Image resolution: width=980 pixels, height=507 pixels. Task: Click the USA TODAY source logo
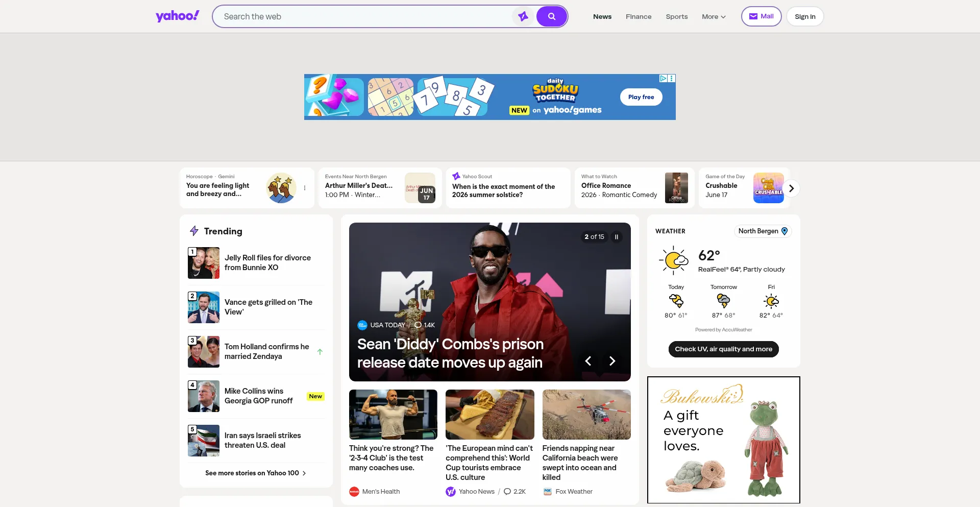[x=362, y=325]
